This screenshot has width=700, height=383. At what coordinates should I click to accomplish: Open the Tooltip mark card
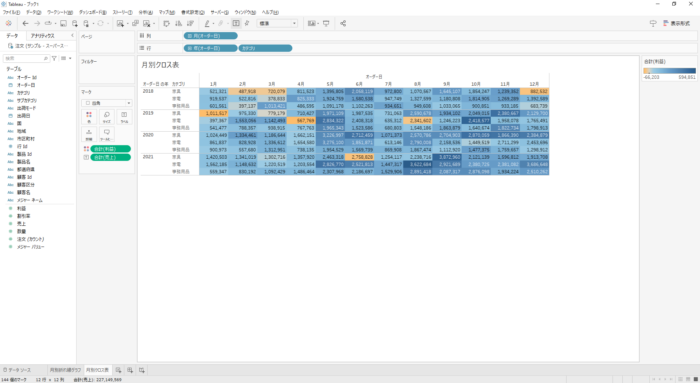(x=106, y=134)
